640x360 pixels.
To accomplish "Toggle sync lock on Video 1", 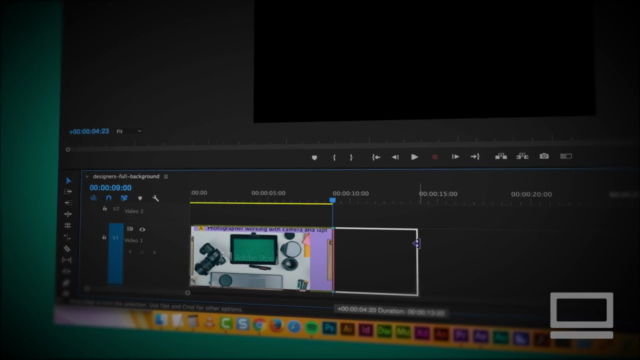I will pos(130,229).
